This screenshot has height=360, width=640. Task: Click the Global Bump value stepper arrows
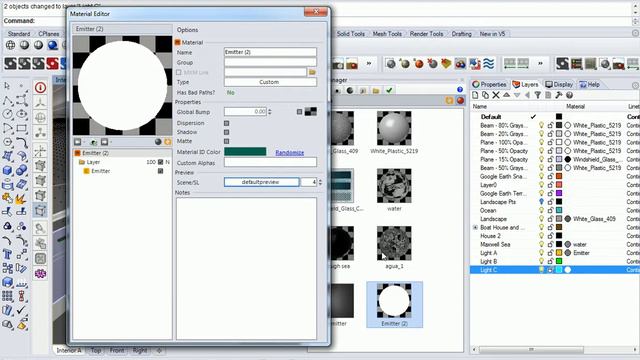(269, 111)
